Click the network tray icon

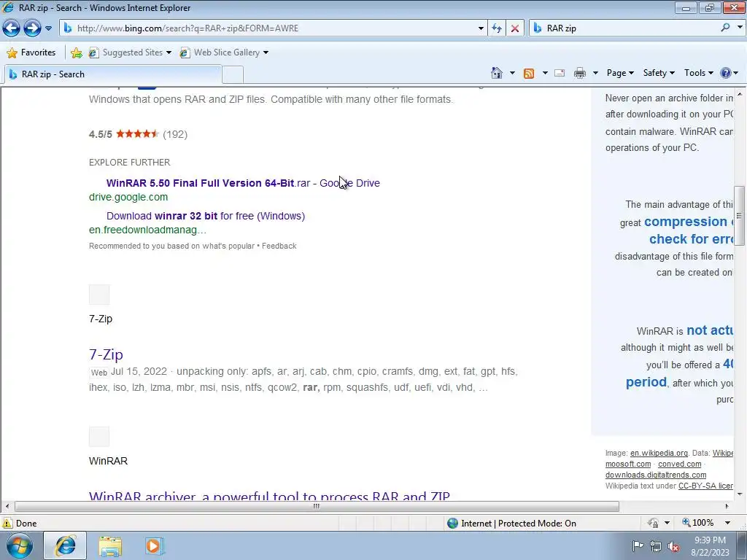pos(656,546)
